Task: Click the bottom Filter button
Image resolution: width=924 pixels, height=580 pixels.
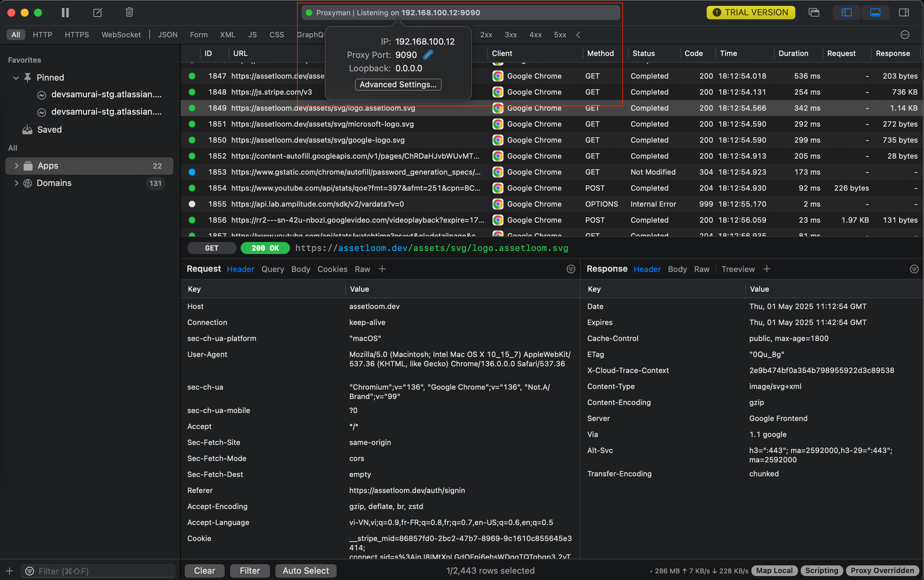Action: (250, 571)
